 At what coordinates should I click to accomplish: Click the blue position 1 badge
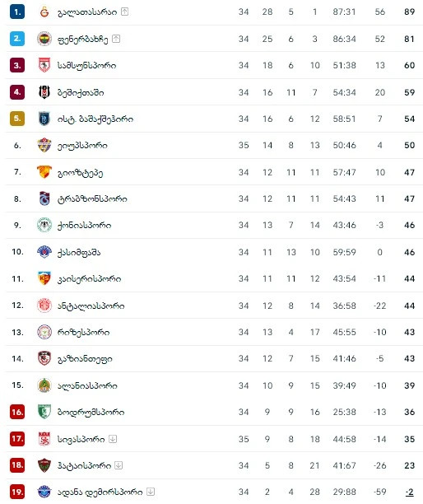(17, 12)
